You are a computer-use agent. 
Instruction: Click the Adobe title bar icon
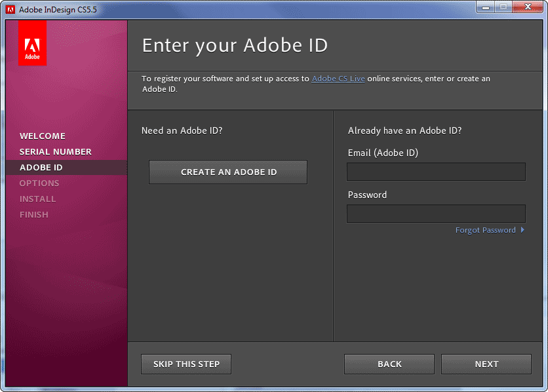pos(10,9)
